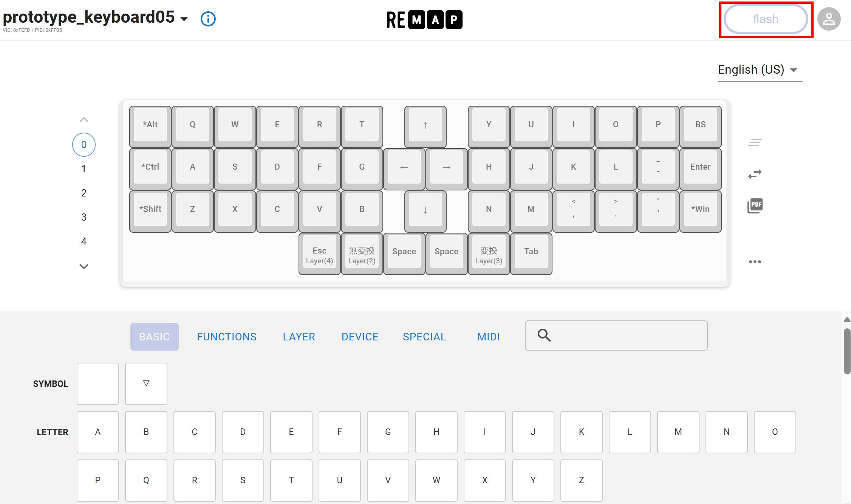851x504 pixels.
Task: Expand the English (US) language dropdown
Action: (x=759, y=70)
